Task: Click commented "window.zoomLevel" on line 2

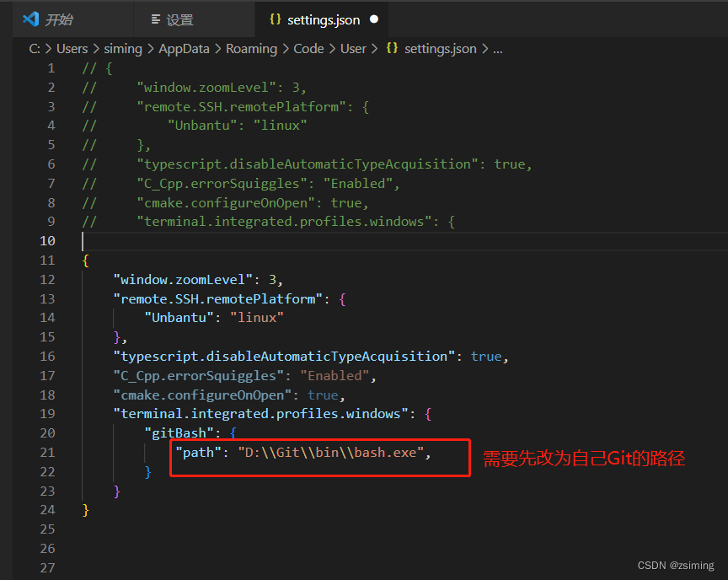Action: point(206,88)
